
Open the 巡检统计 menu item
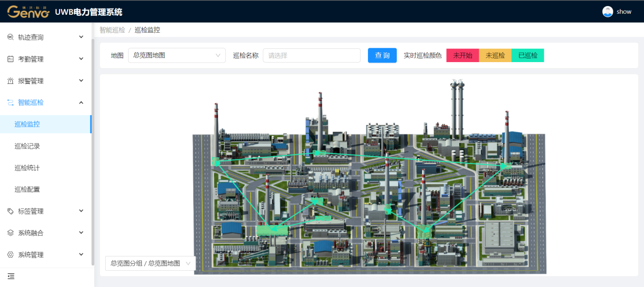pos(27,168)
